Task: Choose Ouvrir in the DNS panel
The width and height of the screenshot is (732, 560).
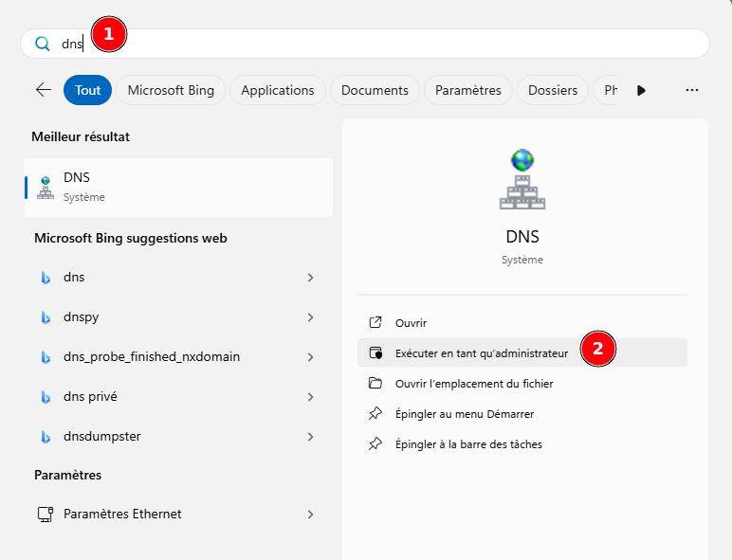Action: [522, 323]
